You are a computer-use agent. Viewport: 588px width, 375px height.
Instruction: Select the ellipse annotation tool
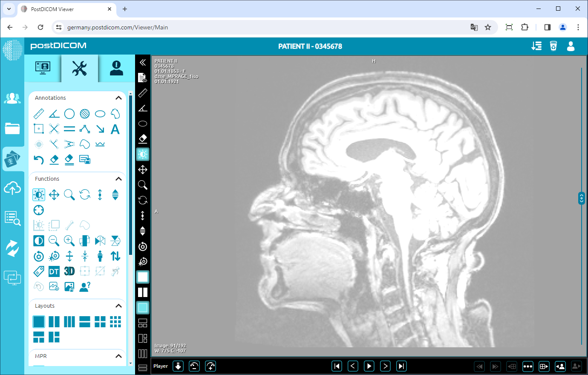[x=100, y=113]
